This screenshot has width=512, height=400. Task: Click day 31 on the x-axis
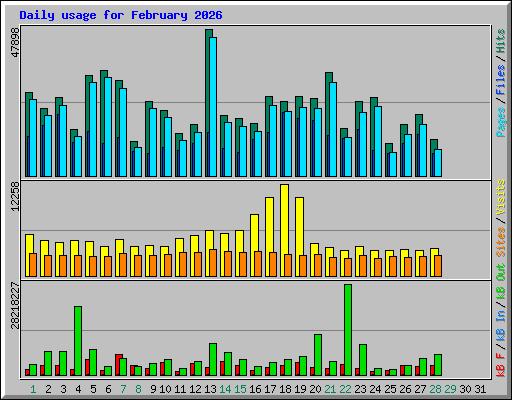click(x=480, y=389)
